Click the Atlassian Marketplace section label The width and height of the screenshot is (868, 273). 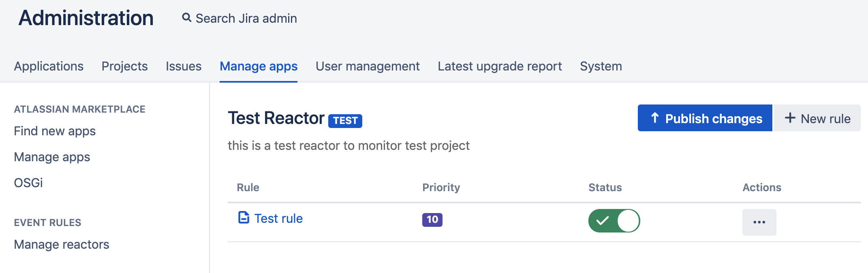[79, 109]
